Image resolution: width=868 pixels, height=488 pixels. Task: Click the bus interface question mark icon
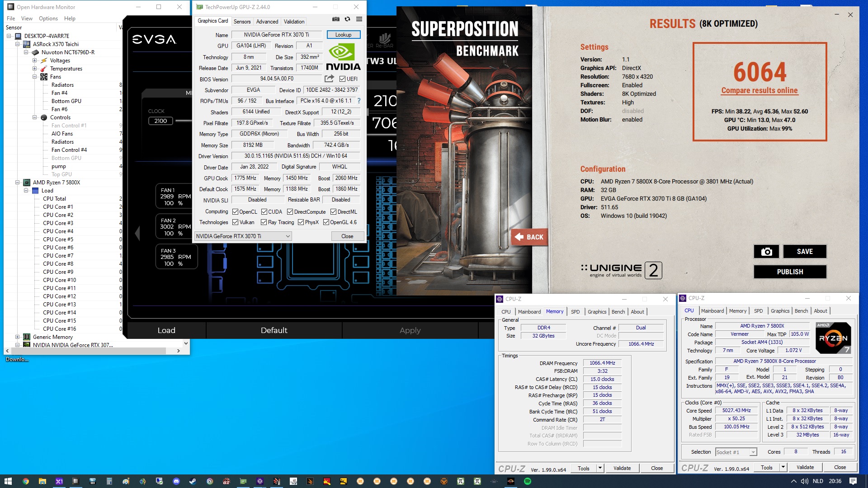[x=359, y=101]
